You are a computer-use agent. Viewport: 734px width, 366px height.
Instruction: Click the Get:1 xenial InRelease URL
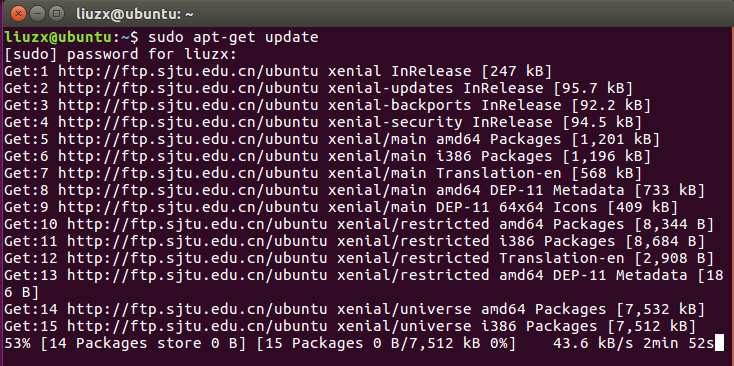tap(189, 72)
